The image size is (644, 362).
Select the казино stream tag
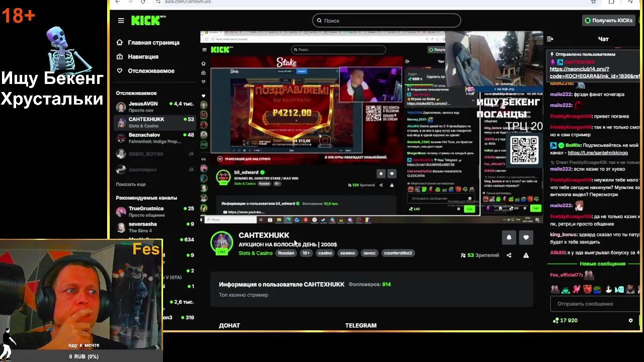(348, 253)
